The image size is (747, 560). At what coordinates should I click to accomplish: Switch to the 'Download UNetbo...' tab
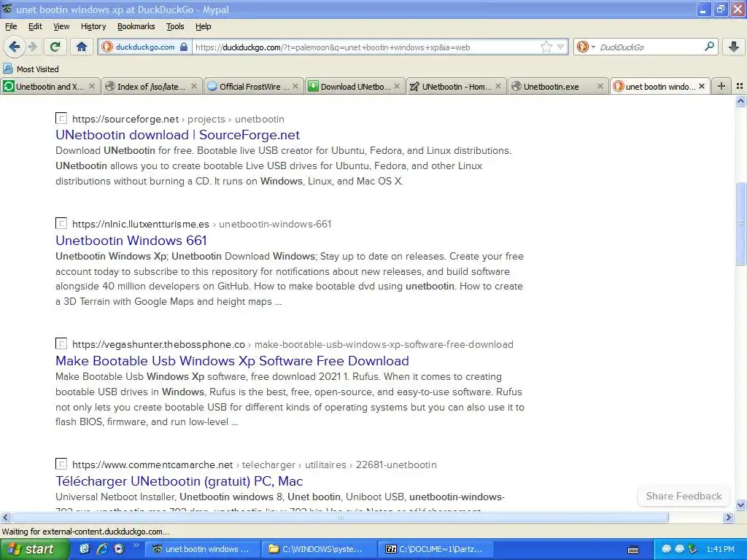(x=355, y=86)
